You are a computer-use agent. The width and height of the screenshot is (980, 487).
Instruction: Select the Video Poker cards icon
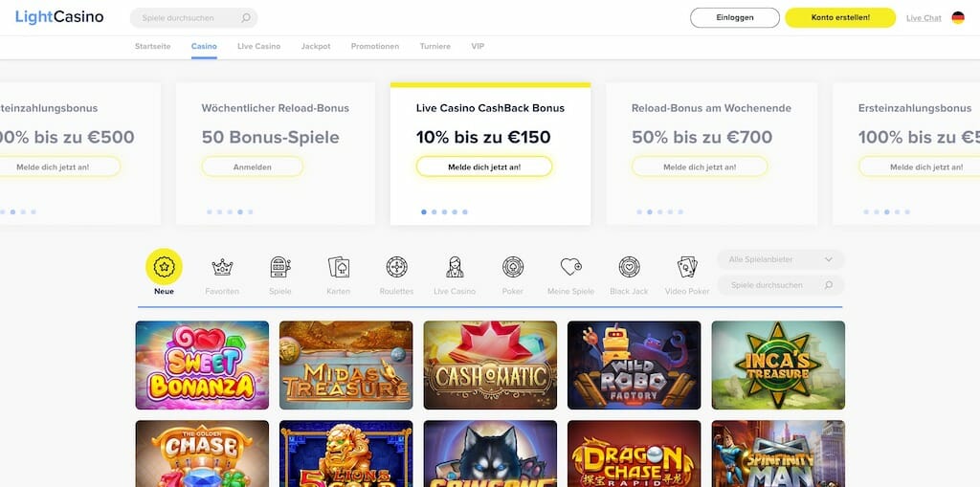pos(687,267)
